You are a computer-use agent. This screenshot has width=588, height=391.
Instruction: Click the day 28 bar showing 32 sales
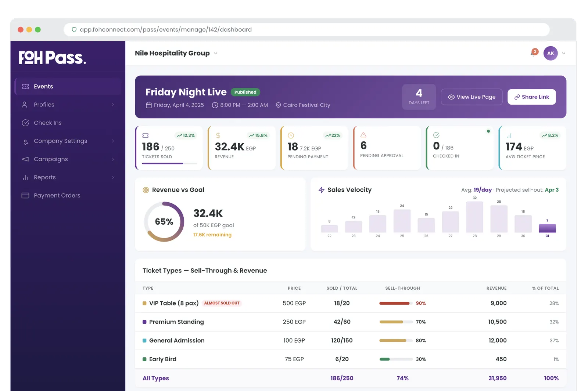click(475, 217)
